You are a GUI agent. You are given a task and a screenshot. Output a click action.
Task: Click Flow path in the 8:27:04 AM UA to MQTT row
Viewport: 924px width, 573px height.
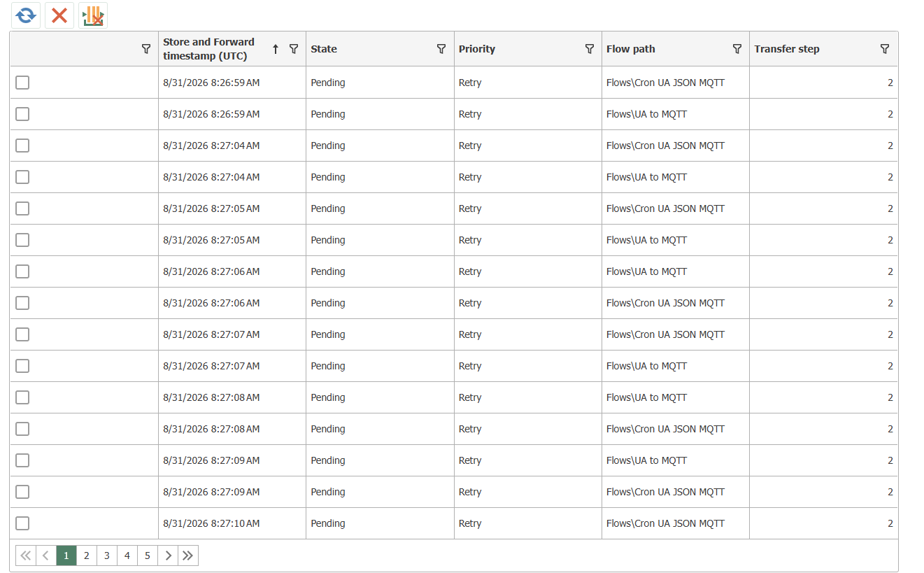[x=647, y=177]
